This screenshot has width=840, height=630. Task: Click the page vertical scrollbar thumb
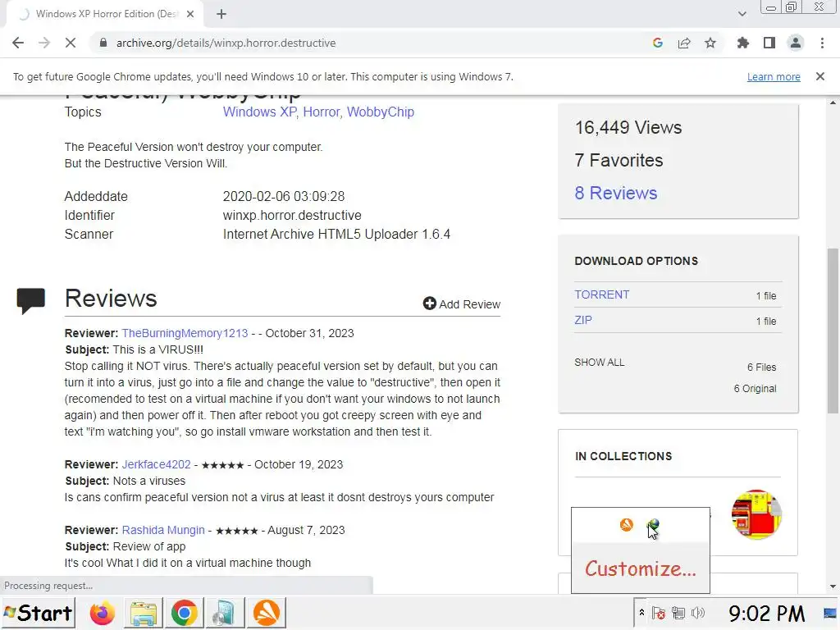tap(833, 331)
